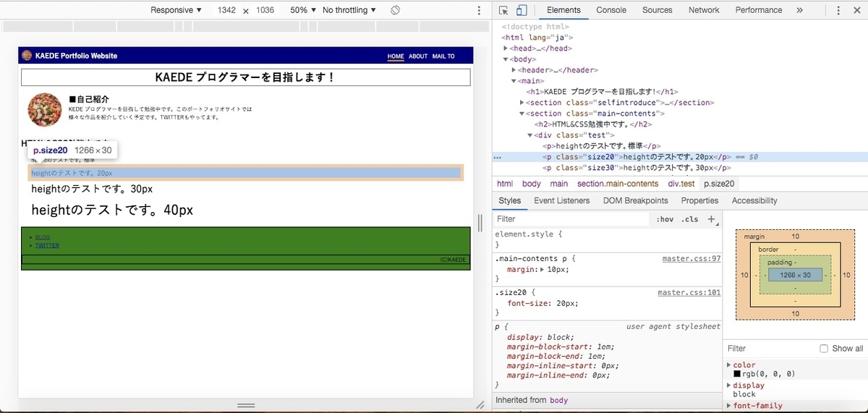Screen dimensions: 868x413
Task: Open the Responsive device dropdown
Action: click(176, 10)
